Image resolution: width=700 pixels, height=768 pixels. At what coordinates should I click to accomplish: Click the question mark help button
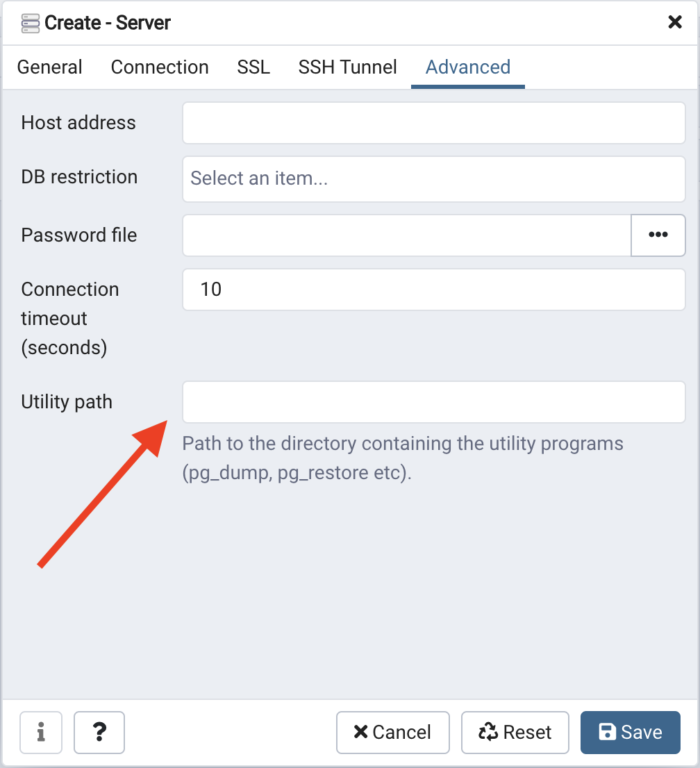point(99,732)
